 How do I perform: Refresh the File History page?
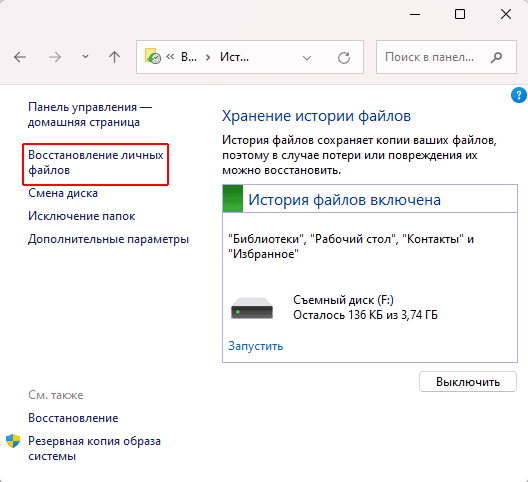click(344, 58)
